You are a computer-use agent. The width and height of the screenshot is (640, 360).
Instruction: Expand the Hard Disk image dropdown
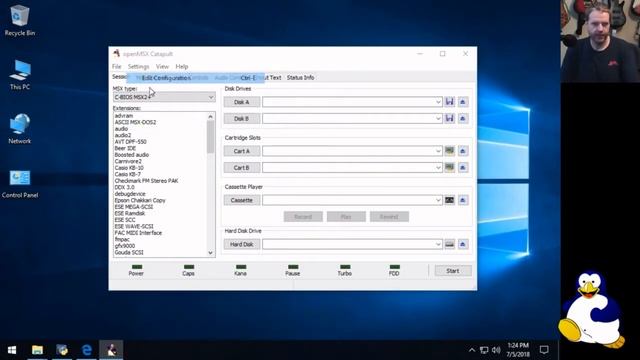[x=438, y=244]
